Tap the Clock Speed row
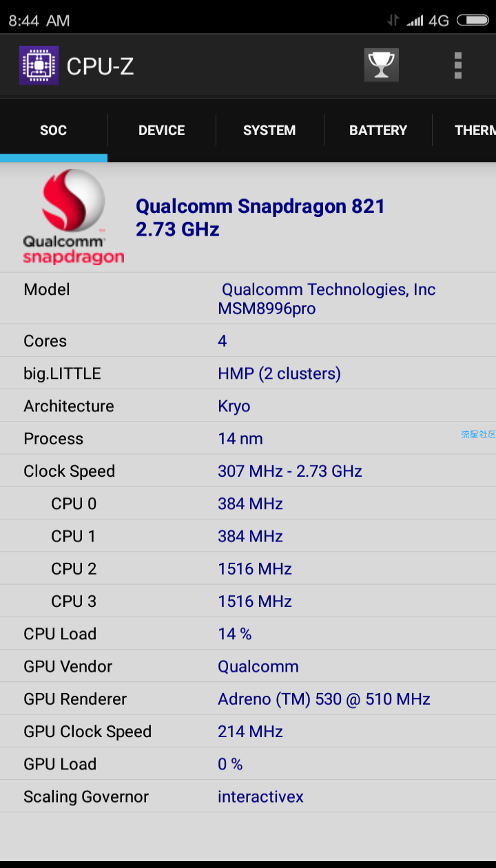This screenshot has height=868, width=496. [248, 471]
